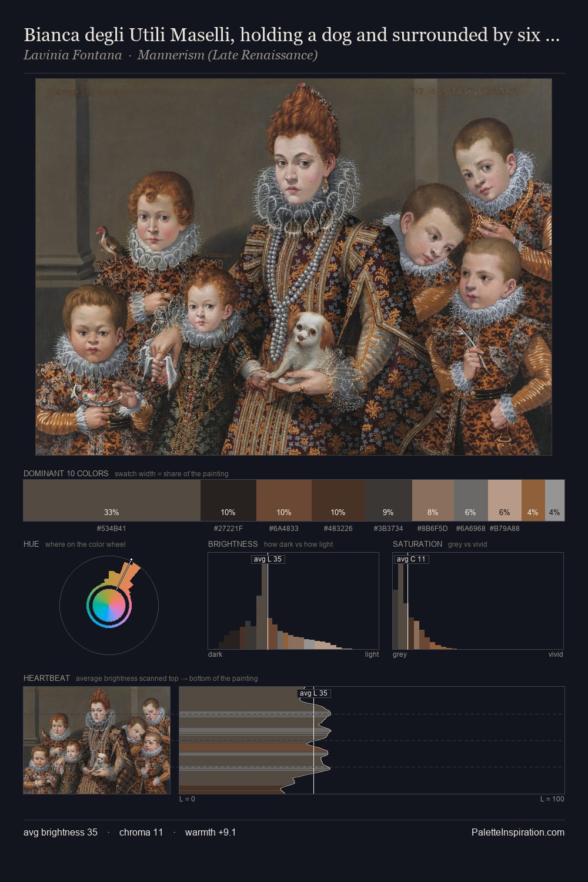
Task: Click the HUE section heading
Action: [x=31, y=544]
